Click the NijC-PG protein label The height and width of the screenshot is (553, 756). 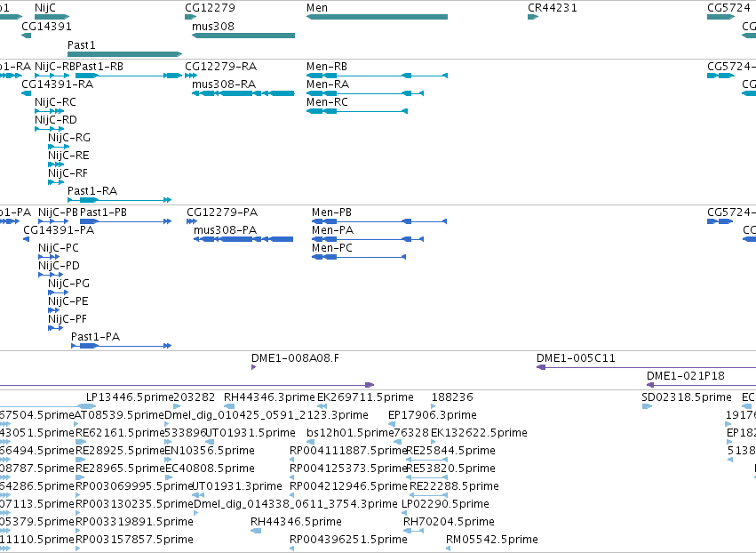(68, 284)
